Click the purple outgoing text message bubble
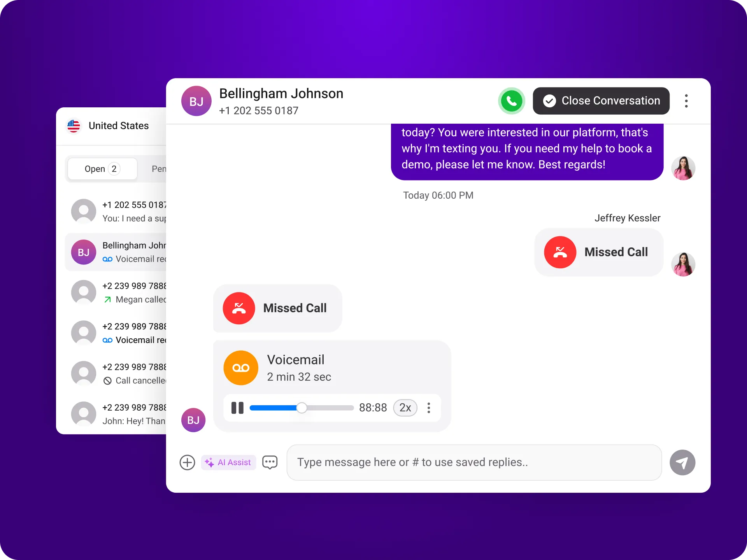 (527, 152)
